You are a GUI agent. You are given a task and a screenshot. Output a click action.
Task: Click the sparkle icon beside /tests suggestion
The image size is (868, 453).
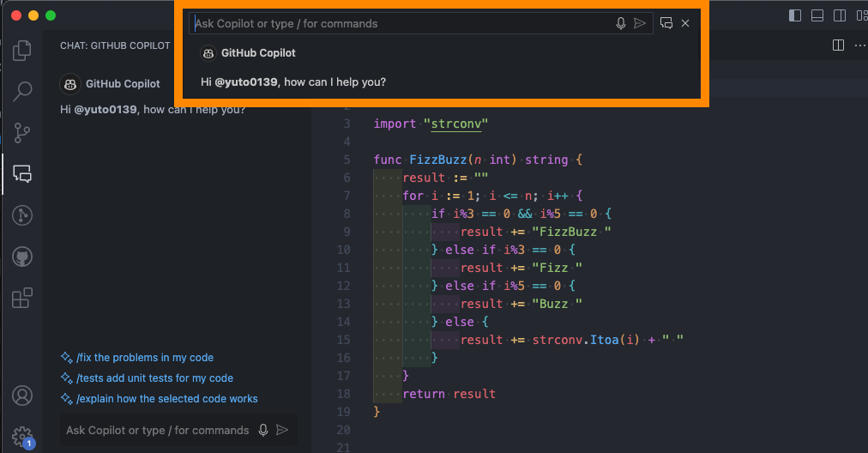(66, 378)
